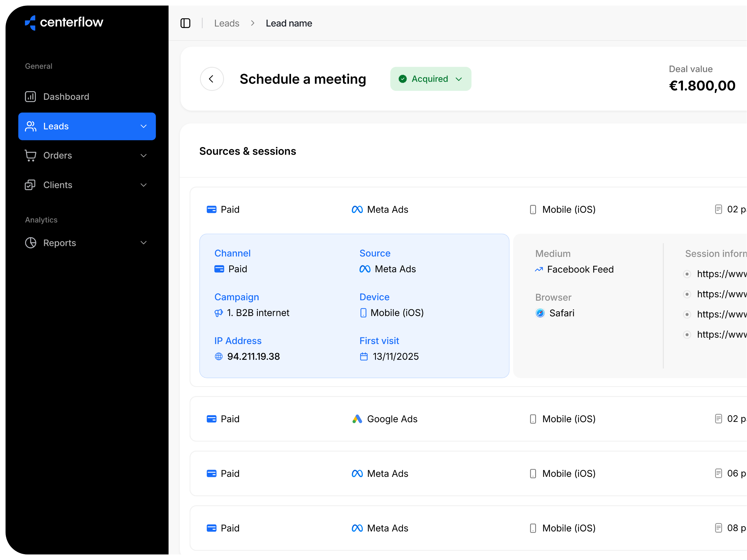Click the back arrow button
747x560 pixels.
click(x=212, y=79)
